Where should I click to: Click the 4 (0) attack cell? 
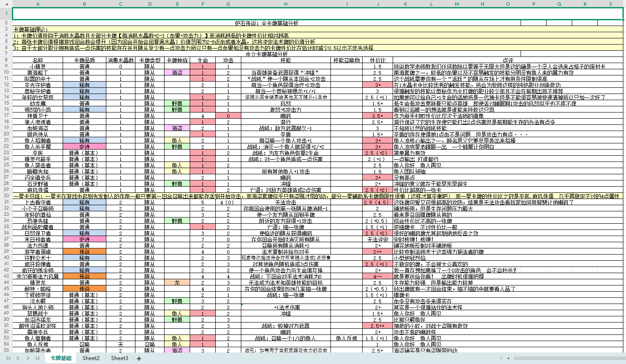tap(228, 202)
